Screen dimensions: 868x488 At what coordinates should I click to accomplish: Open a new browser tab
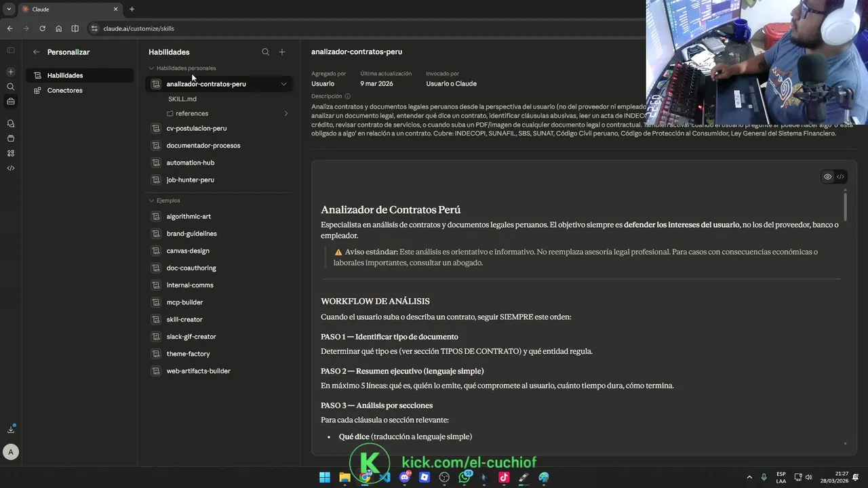point(132,9)
